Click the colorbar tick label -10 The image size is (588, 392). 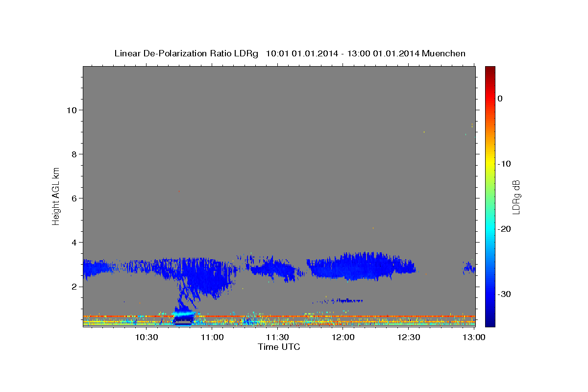[x=504, y=164]
